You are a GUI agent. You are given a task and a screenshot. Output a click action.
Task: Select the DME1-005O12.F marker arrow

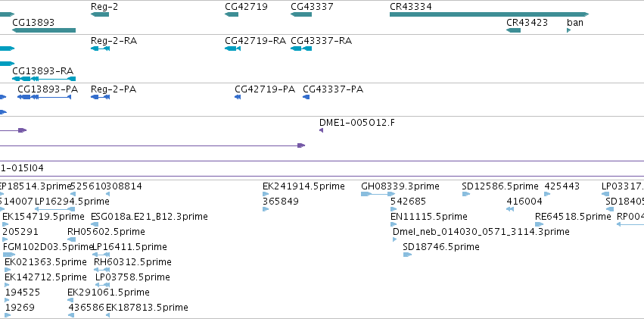321,130
